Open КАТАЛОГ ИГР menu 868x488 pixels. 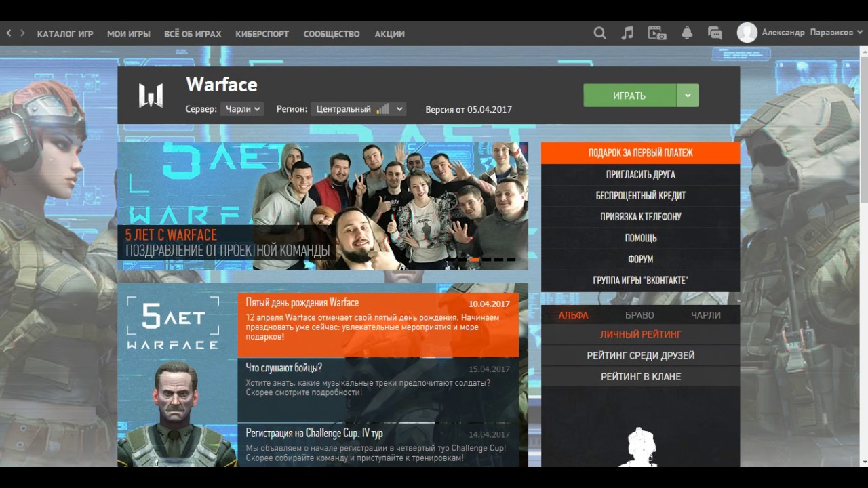pyautogui.click(x=65, y=33)
